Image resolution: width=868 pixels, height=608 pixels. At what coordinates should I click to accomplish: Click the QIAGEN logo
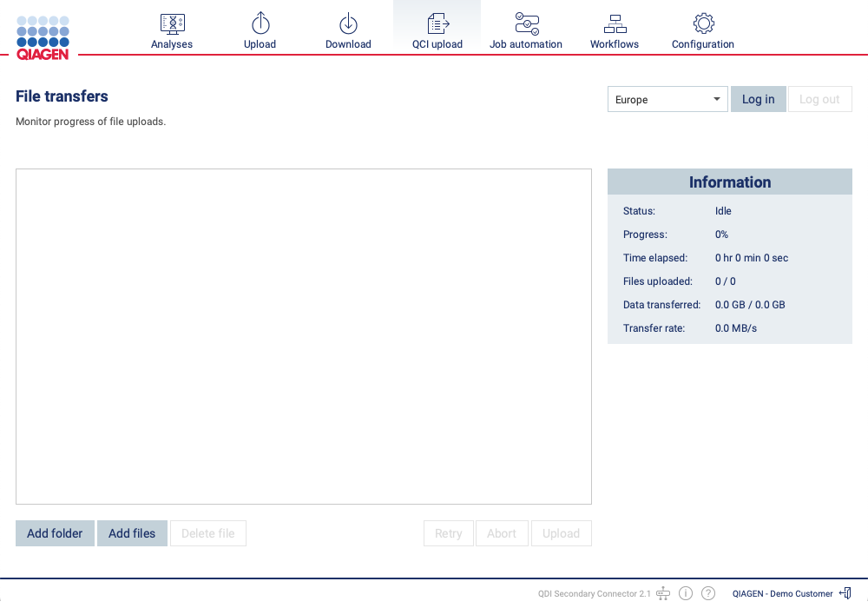[x=43, y=35]
